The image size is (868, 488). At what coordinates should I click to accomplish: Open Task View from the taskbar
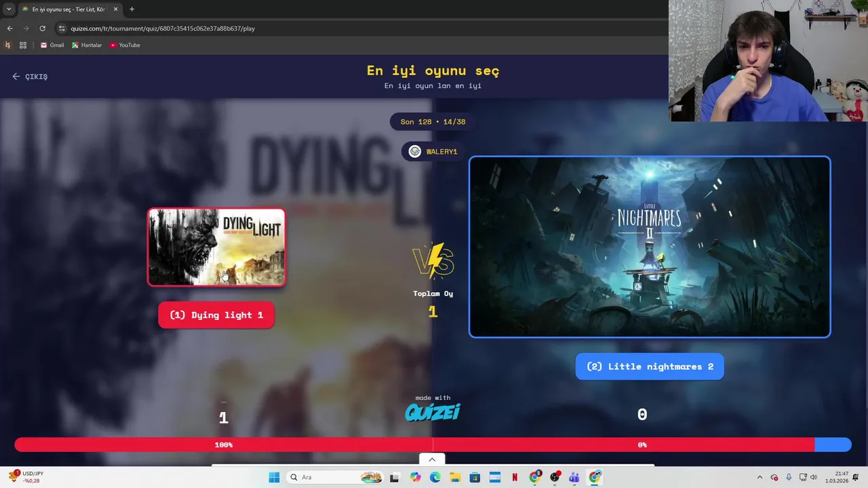395,477
